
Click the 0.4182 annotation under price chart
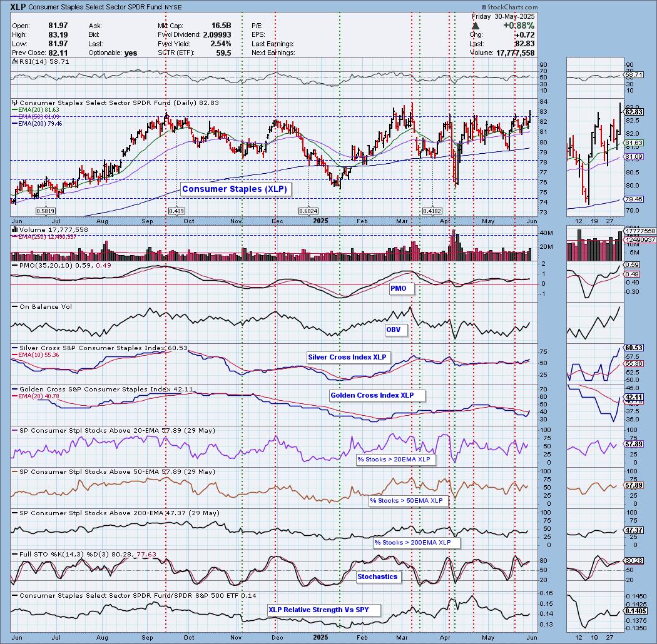(x=432, y=211)
